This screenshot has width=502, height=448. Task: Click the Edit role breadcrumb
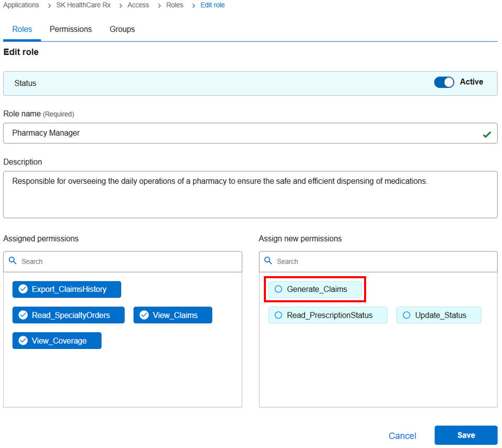[212, 5]
